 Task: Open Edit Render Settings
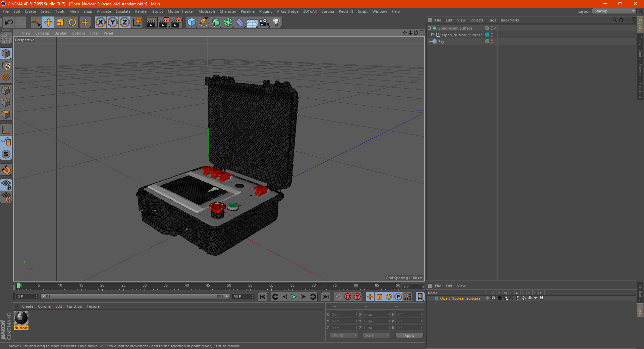pyautogui.click(x=176, y=22)
